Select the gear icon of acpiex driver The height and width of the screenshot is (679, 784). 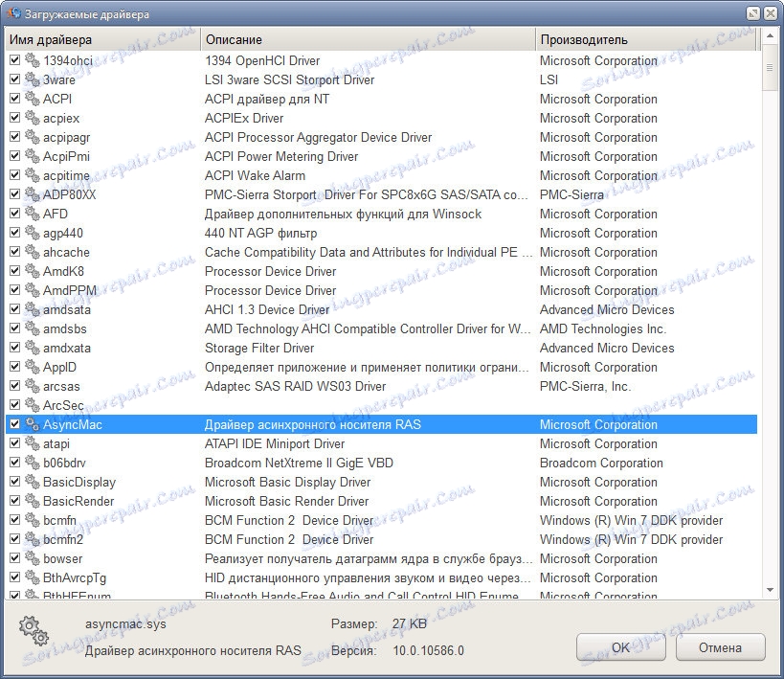tap(33, 118)
